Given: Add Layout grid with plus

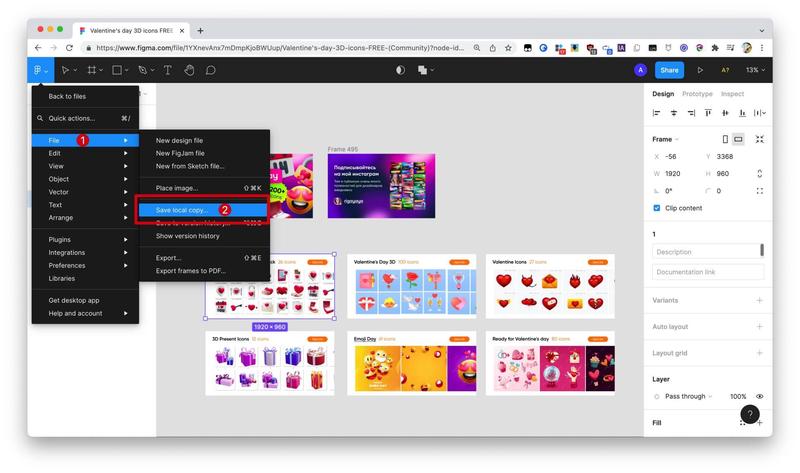Looking at the screenshot, I should click(760, 353).
